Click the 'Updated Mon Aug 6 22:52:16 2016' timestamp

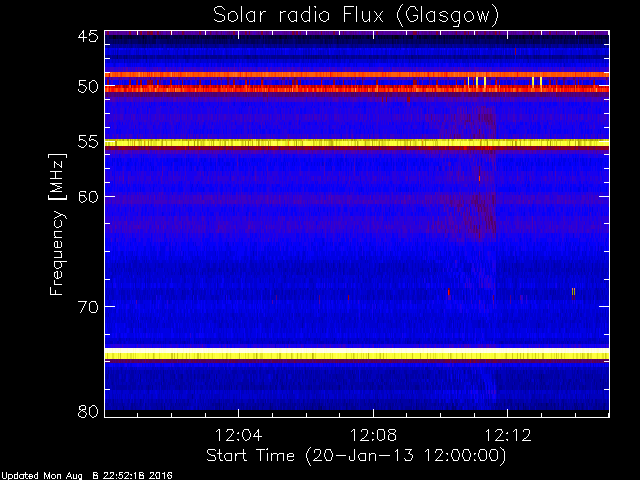click(x=87, y=476)
